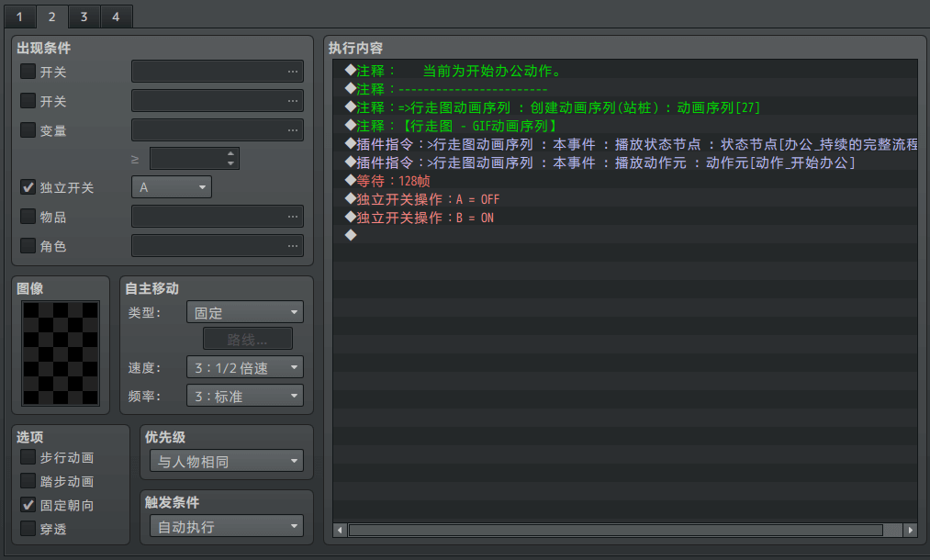Image resolution: width=930 pixels, height=560 pixels.
Task: Disable the 固定朝向 option
Action: pyautogui.click(x=28, y=505)
